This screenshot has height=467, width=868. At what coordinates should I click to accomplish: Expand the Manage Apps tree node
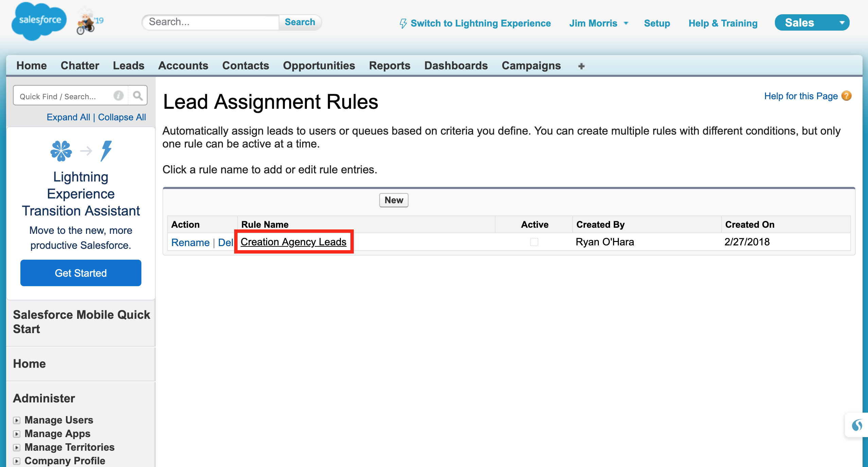click(17, 434)
